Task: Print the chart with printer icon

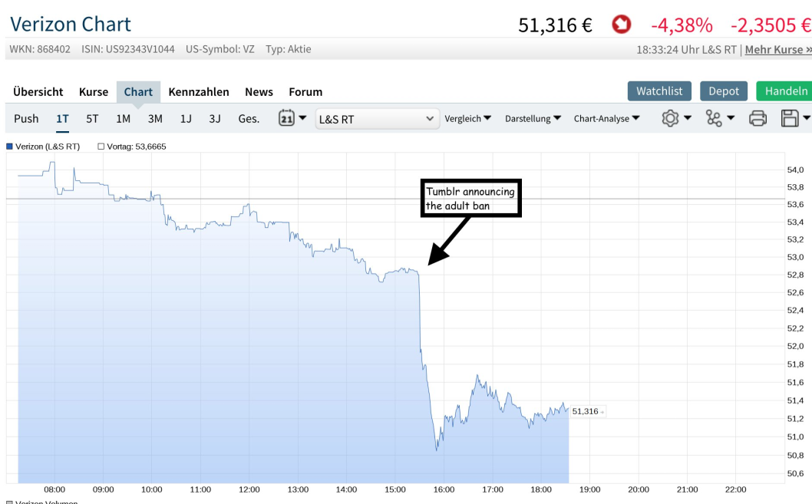Action: pyautogui.click(x=758, y=118)
